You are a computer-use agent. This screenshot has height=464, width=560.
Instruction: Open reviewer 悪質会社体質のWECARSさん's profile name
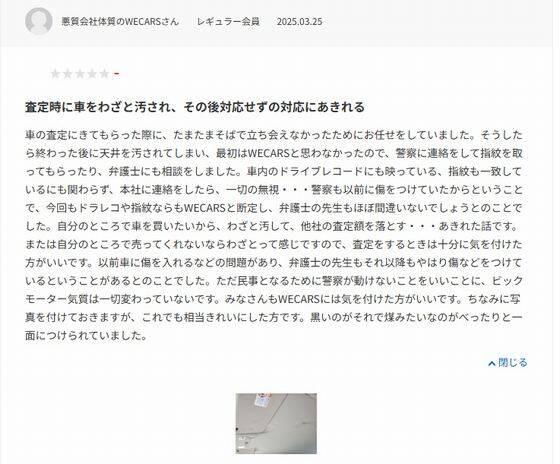tap(120, 21)
